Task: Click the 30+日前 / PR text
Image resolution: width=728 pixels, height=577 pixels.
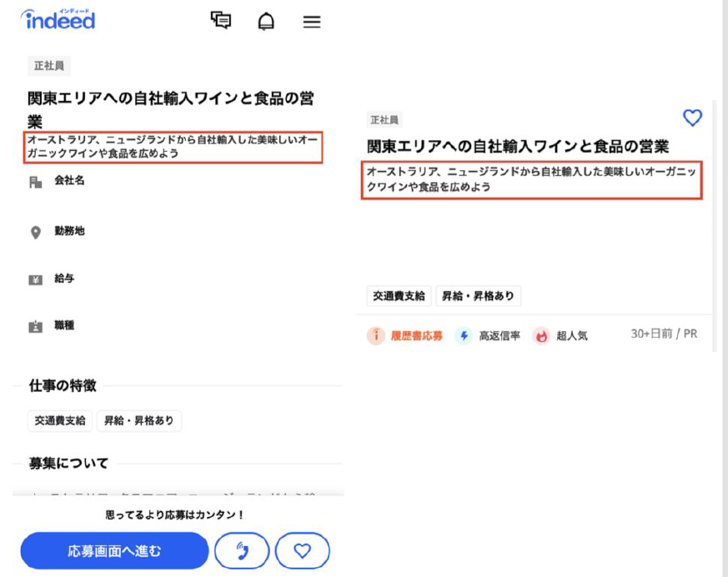Action: click(664, 334)
